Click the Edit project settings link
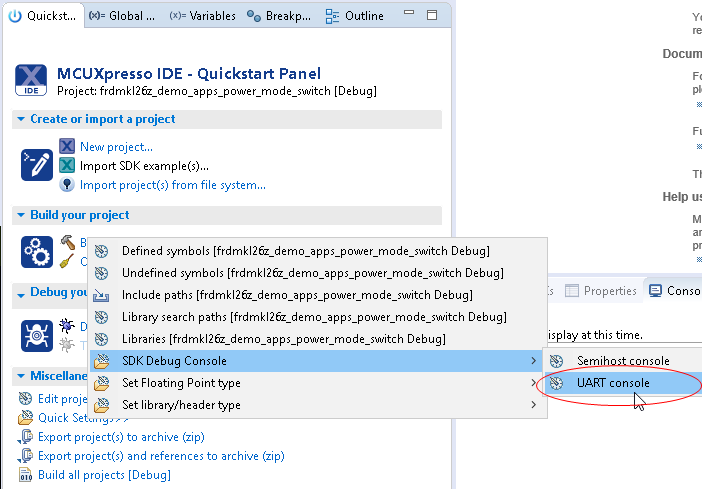Viewport: 702px width, 489px height. click(x=63, y=399)
